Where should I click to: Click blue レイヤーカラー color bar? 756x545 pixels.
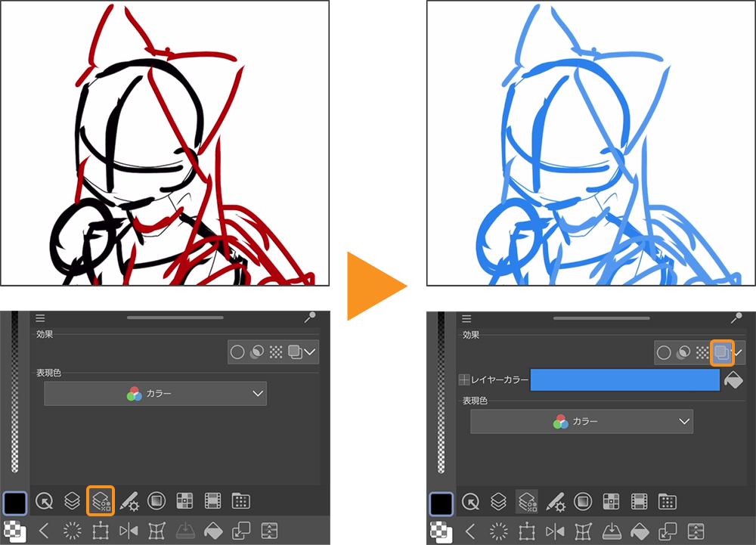pos(624,380)
